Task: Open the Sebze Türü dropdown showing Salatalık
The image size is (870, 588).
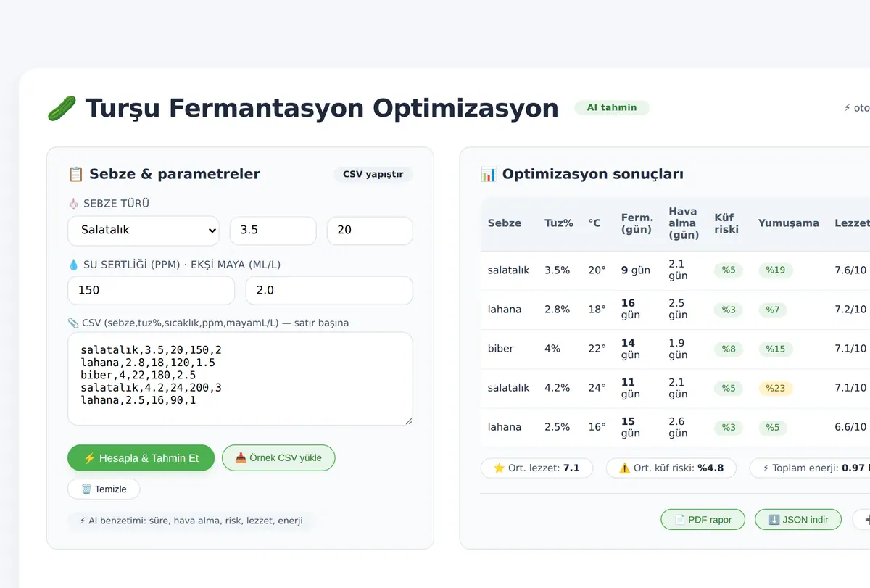Action: coord(143,231)
